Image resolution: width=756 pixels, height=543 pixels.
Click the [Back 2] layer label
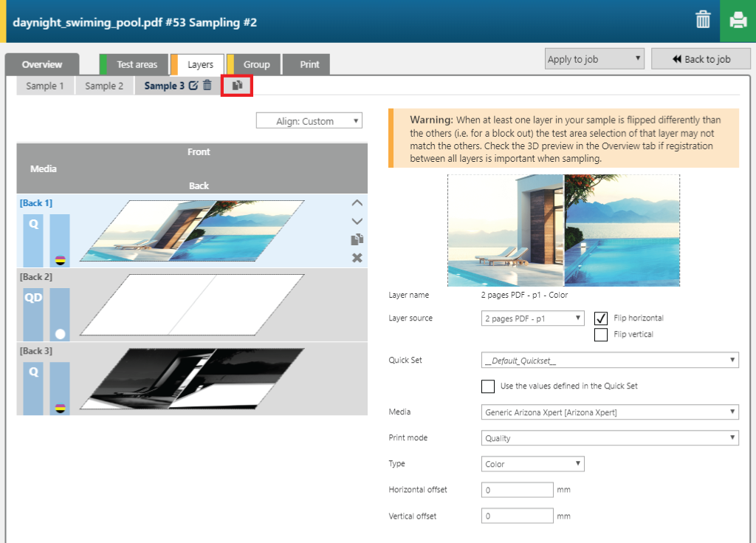36,277
